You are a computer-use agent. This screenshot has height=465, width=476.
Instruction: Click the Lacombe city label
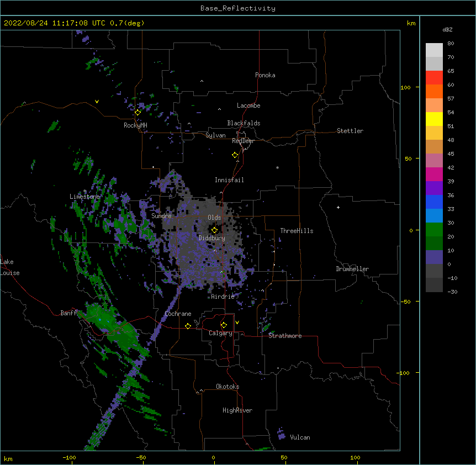tap(248, 105)
